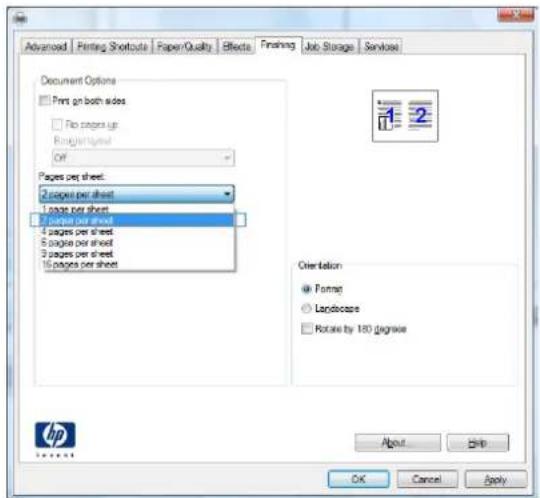Viewport: 540px width, 498px height.
Task: Click the HP logo icon
Action: click(x=55, y=435)
